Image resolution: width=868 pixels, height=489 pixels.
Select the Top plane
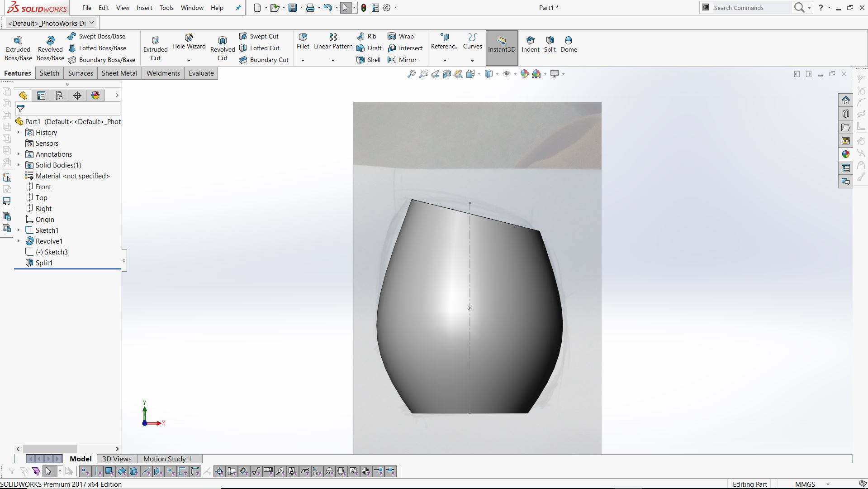37,198
